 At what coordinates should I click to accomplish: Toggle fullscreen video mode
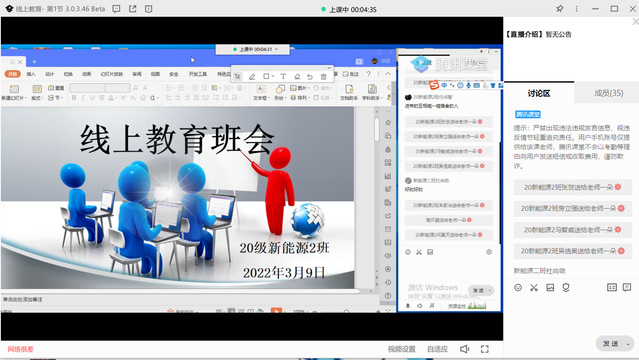click(485, 349)
